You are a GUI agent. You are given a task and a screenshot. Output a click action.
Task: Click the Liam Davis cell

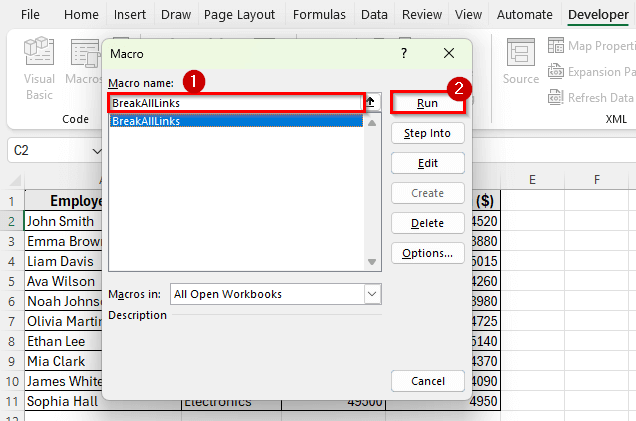click(63, 261)
